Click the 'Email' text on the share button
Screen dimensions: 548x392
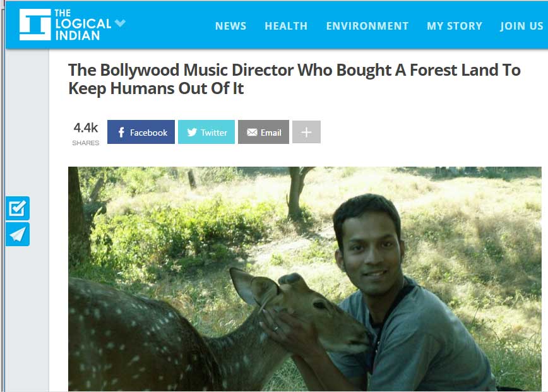271,133
